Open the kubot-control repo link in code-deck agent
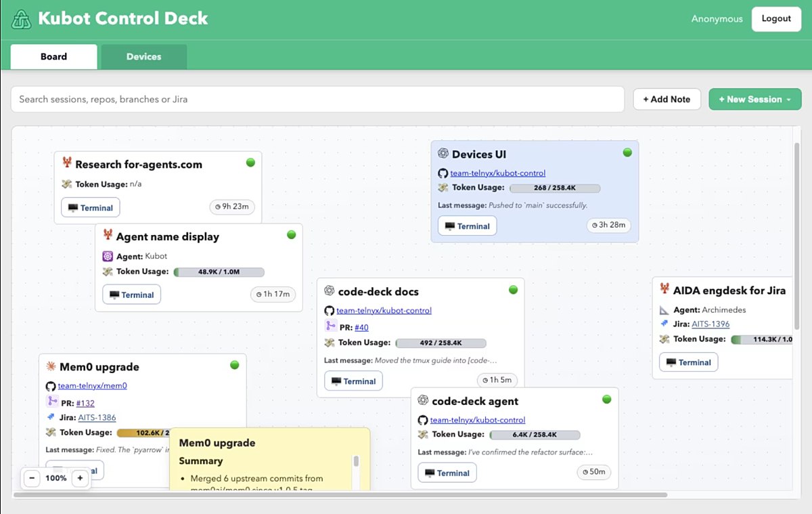812x514 pixels. click(478, 420)
